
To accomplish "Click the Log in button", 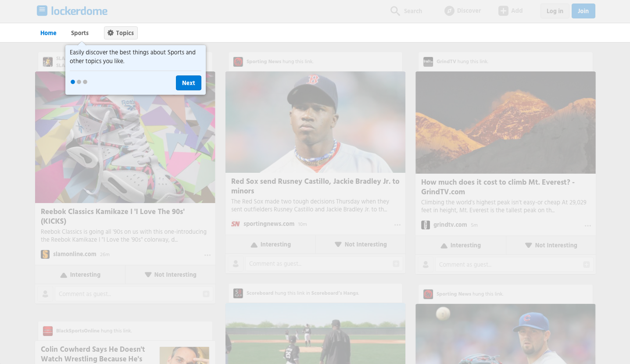I will [x=555, y=11].
